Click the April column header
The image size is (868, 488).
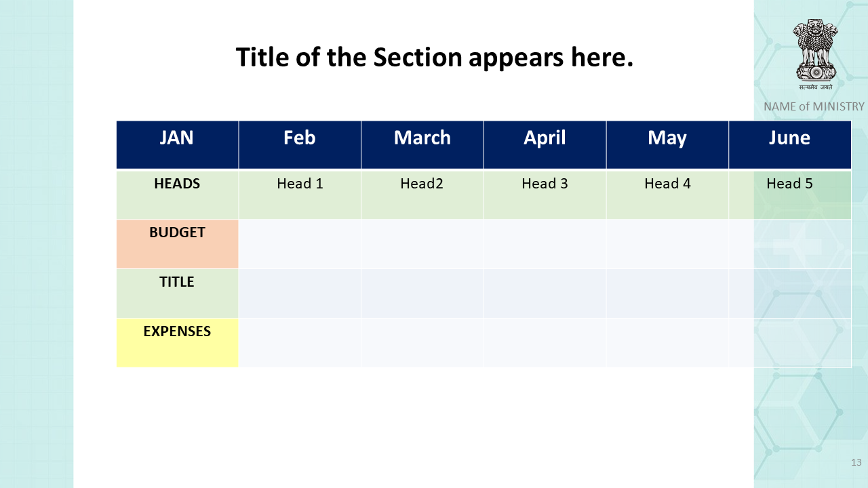tap(545, 144)
